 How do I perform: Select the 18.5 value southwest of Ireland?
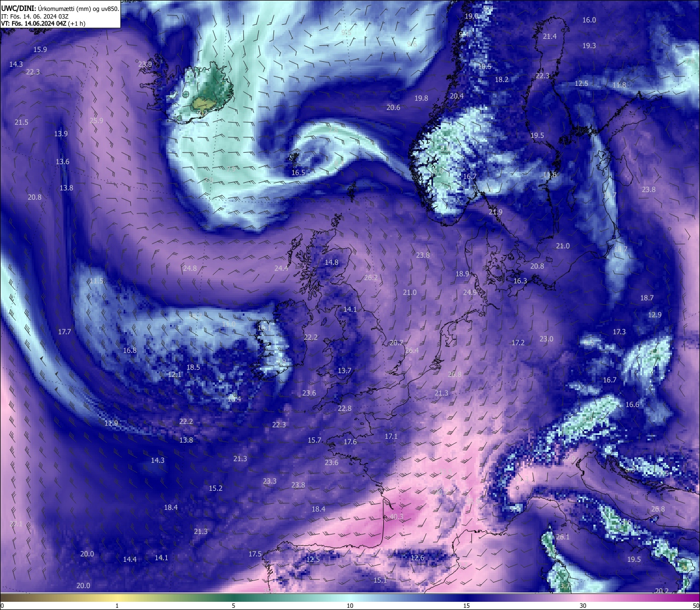pyautogui.click(x=193, y=367)
